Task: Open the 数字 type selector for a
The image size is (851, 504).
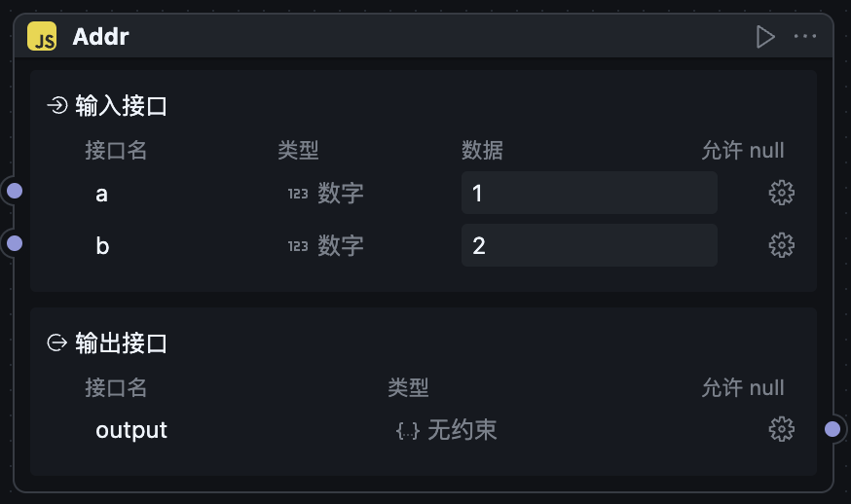Action: tap(326, 194)
